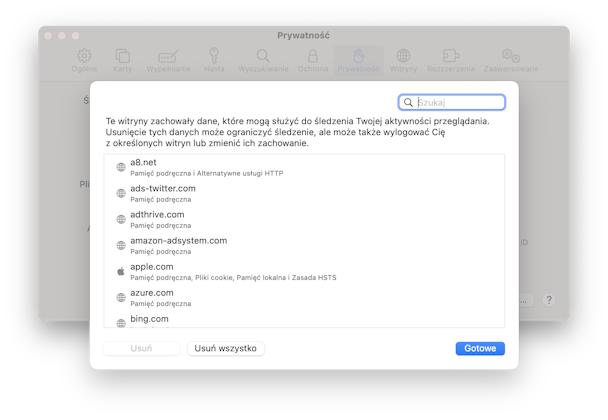Open the Rozszerzenia puzzle icon
This screenshot has height=420, width=608.
(451, 56)
